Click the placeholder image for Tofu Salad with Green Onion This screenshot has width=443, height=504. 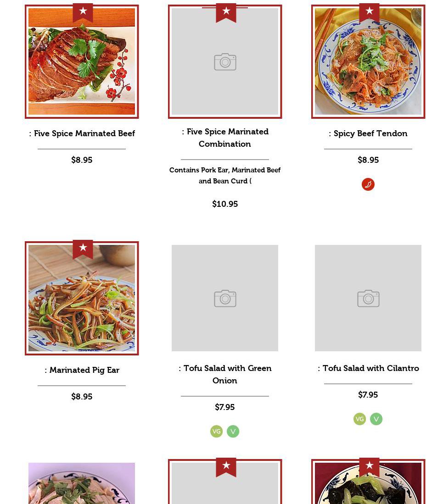click(x=225, y=298)
